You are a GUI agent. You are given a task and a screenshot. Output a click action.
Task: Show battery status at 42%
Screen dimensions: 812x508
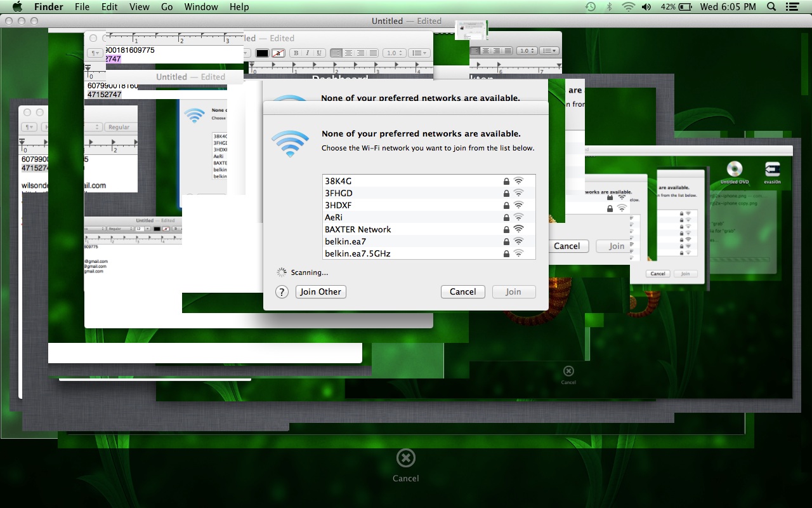click(x=677, y=7)
